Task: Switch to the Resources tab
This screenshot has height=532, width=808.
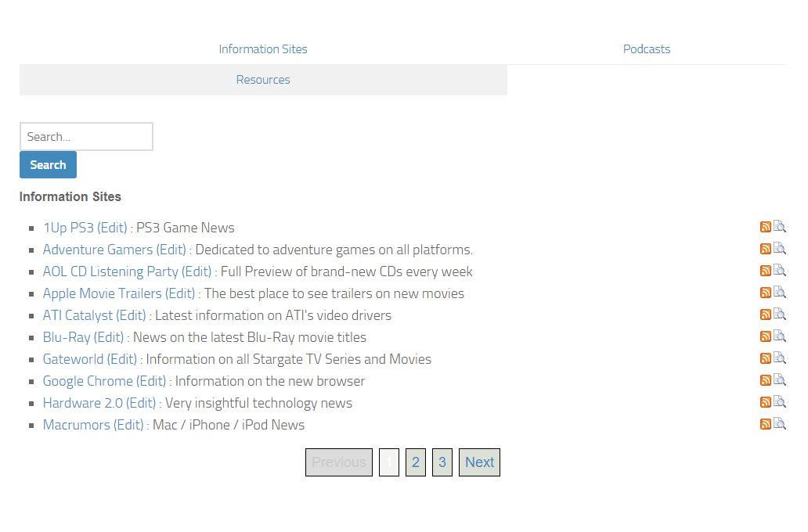Action: 263,79
